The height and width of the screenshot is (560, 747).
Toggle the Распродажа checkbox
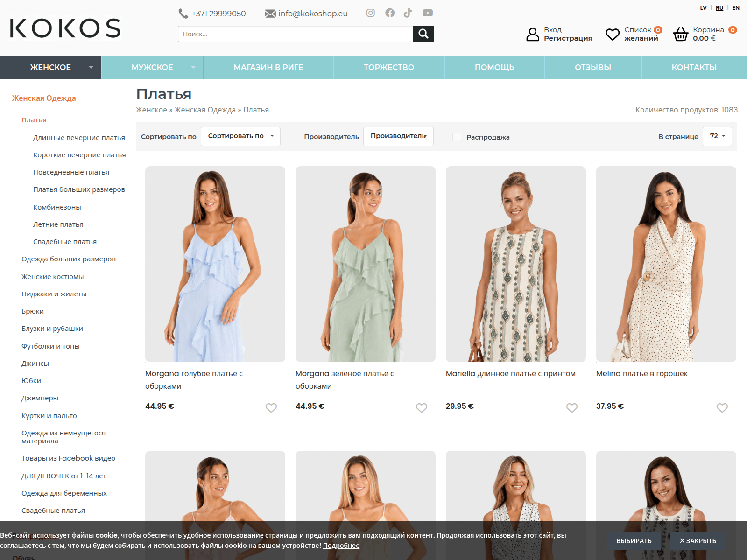pos(457,137)
